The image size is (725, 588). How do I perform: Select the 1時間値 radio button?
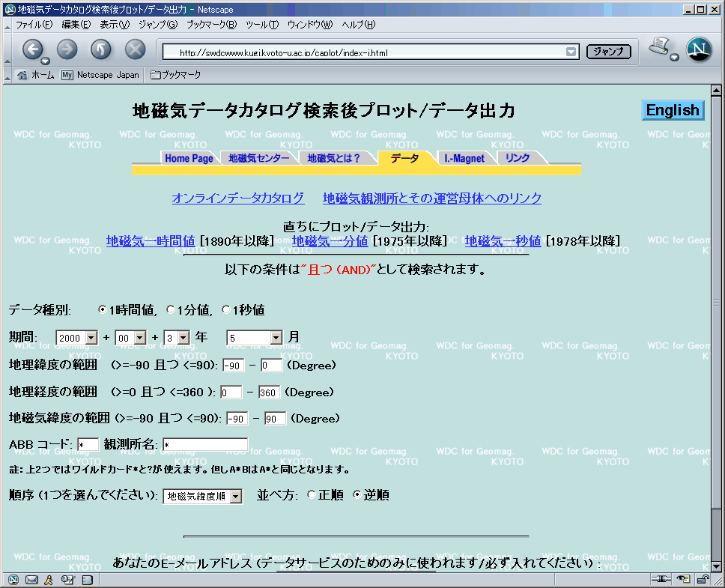click(103, 309)
